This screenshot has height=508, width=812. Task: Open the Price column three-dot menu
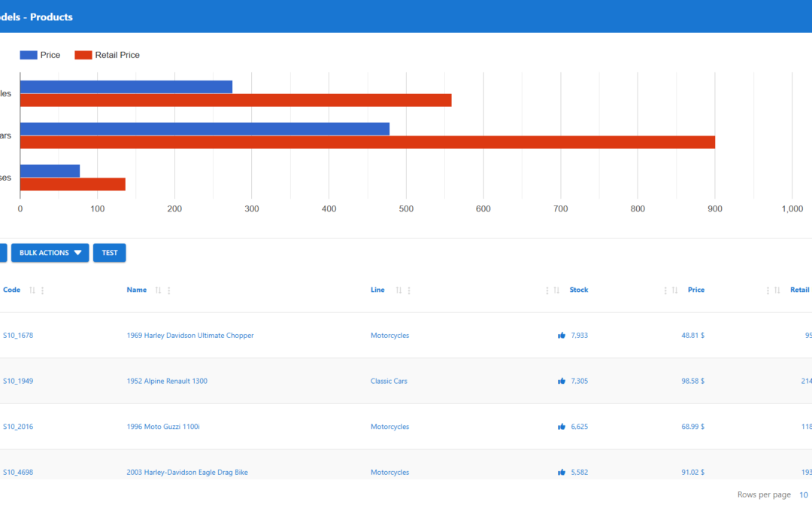pos(665,291)
